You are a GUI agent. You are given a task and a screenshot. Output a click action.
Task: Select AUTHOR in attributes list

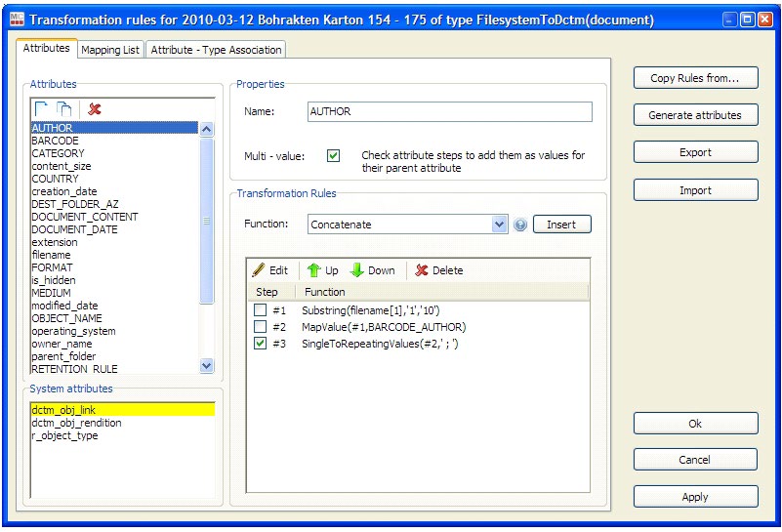(x=114, y=128)
